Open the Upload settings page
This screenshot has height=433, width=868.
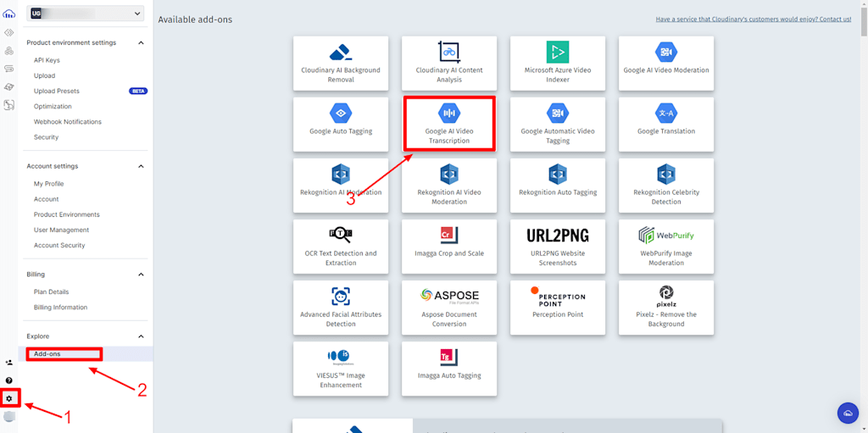click(44, 75)
